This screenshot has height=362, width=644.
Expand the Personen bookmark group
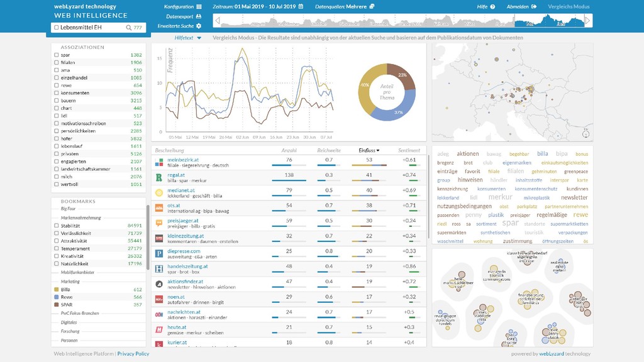[x=69, y=340]
